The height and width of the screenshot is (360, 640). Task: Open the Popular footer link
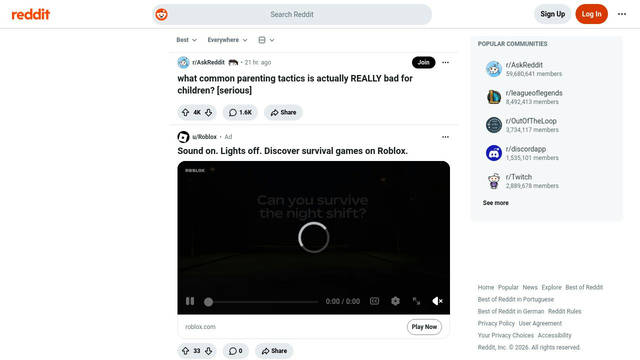[x=508, y=287]
